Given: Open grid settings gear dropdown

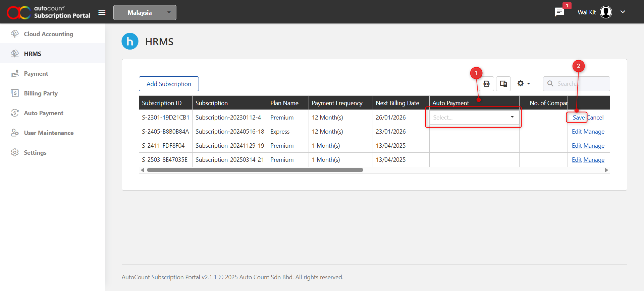Looking at the screenshot, I should coord(524,84).
